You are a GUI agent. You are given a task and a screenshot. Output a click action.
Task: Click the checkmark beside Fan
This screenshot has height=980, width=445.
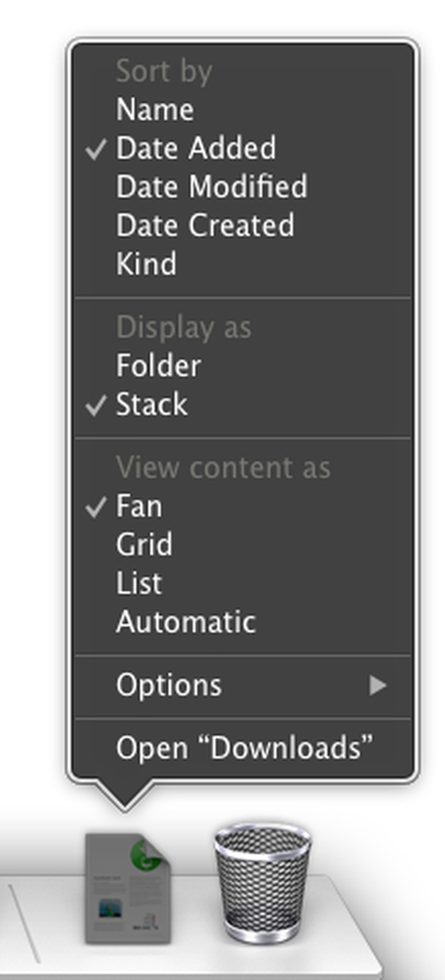click(96, 507)
